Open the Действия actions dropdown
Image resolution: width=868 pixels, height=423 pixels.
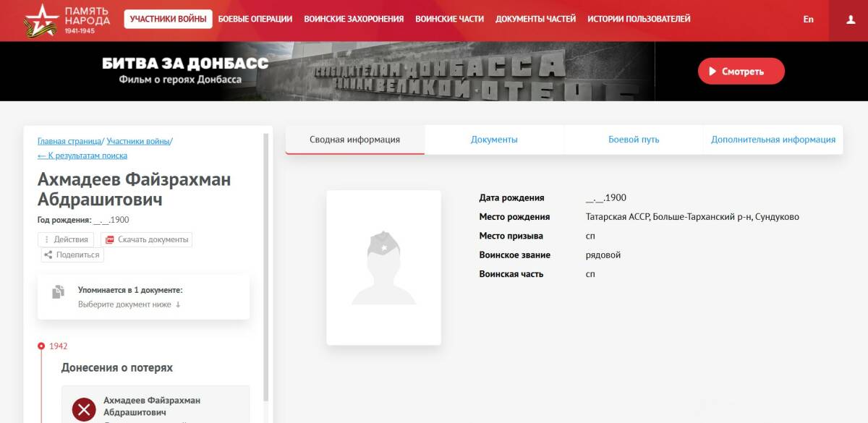click(x=66, y=239)
